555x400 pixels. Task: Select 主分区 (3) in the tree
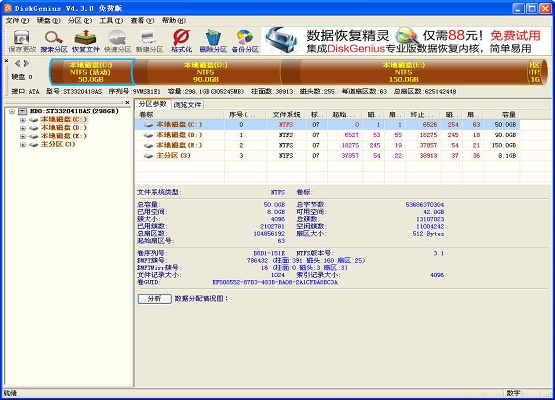pos(58,144)
